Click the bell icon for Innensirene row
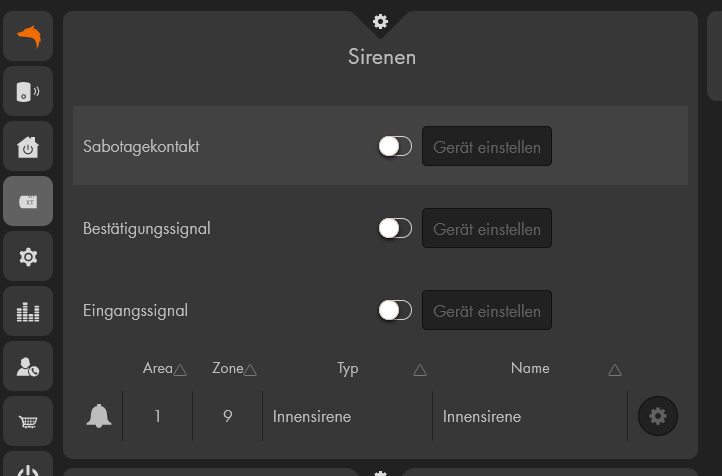This screenshot has height=476, width=722. coord(99,416)
